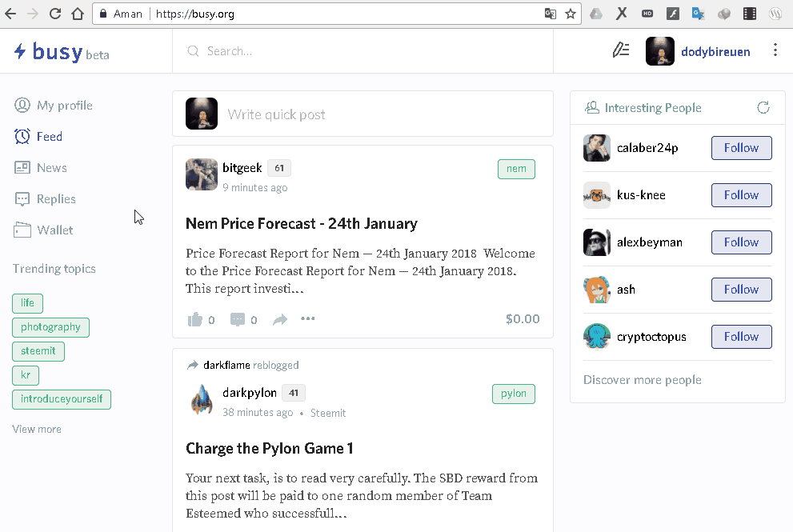Open comments on Nem Price Forecast post
The image size is (793, 532).
[237, 319]
